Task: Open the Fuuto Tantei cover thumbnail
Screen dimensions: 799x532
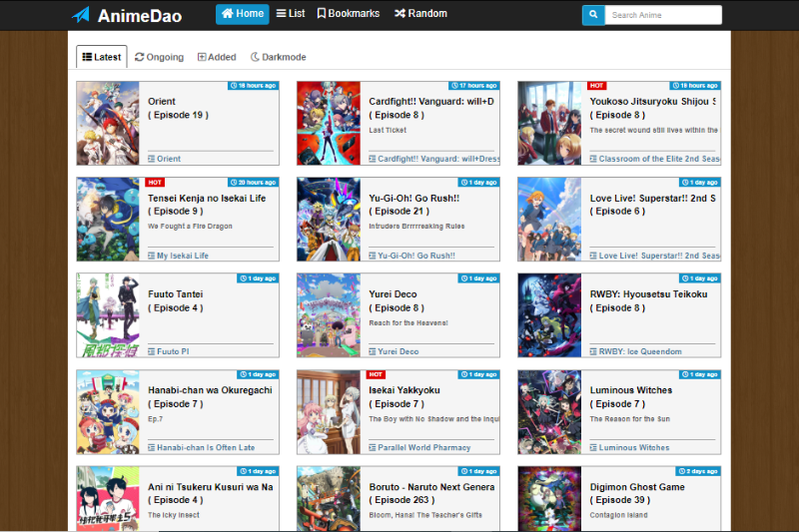Action: (108, 315)
